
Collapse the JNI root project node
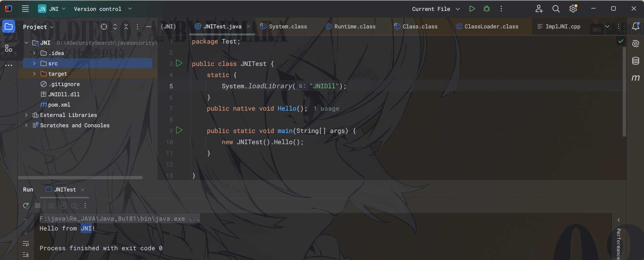(26, 43)
